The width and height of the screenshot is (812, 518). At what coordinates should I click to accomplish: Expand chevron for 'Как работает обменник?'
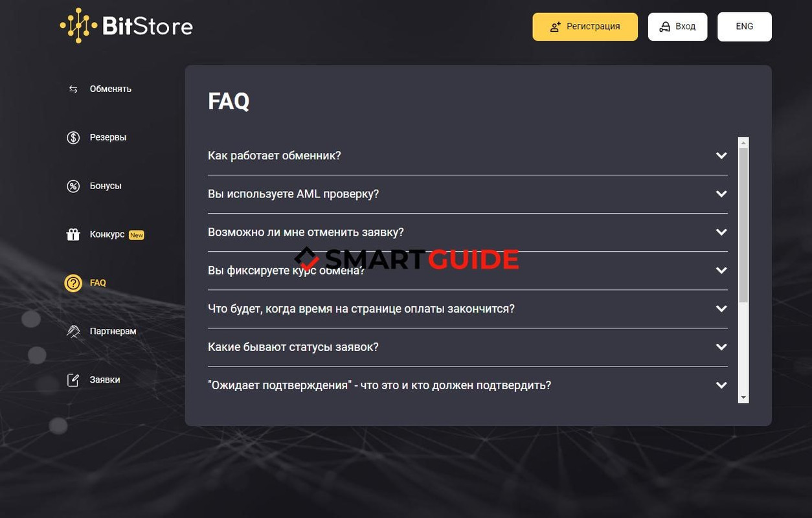tap(721, 156)
